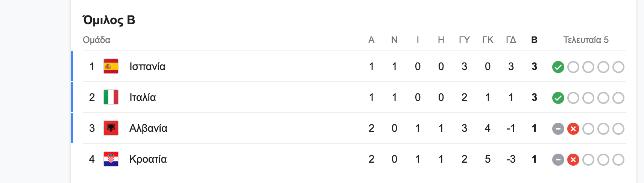Open the Ιταλία team link
Viewport: 644px width, 183px height.
click(143, 98)
